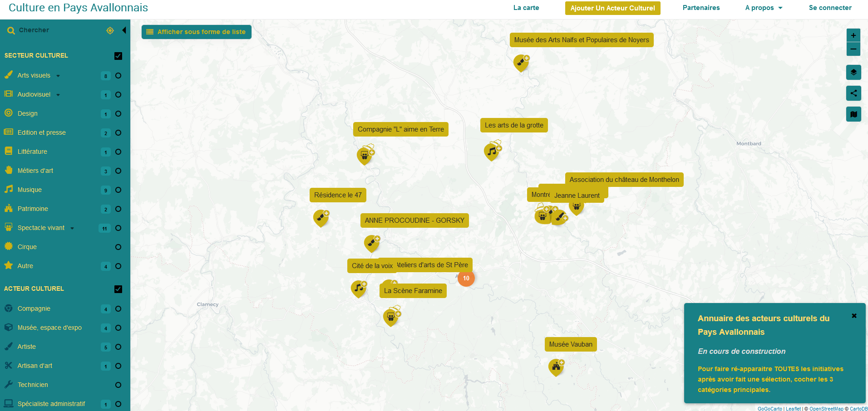Toggle the Arts visuels filter circle
The image size is (868, 411).
[118, 76]
